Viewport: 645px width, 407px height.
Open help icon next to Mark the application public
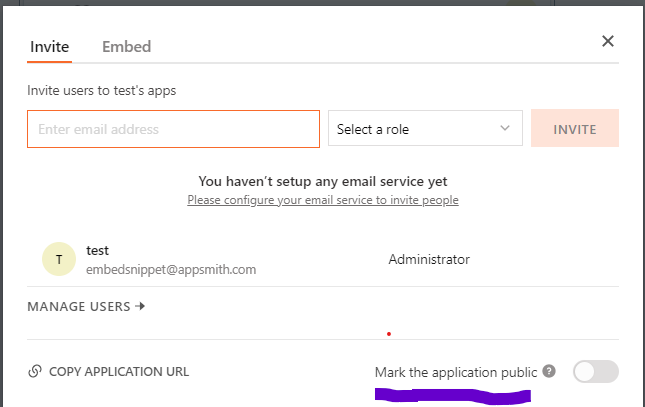tap(549, 371)
